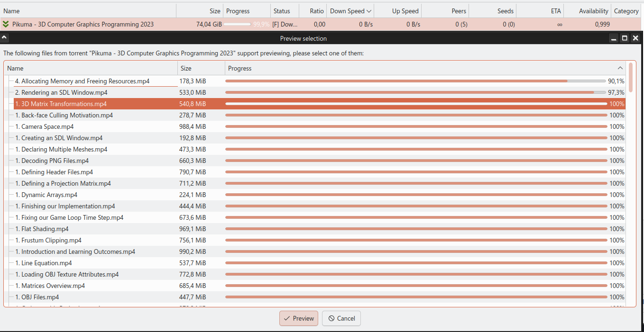644x332 pixels.
Task: Click the Category column header
Action: (626, 11)
